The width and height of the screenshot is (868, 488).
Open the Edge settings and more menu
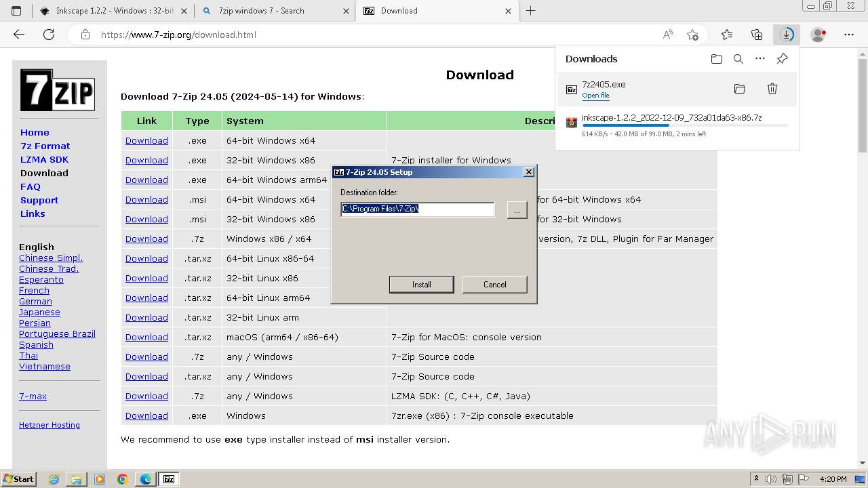[849, 35]
